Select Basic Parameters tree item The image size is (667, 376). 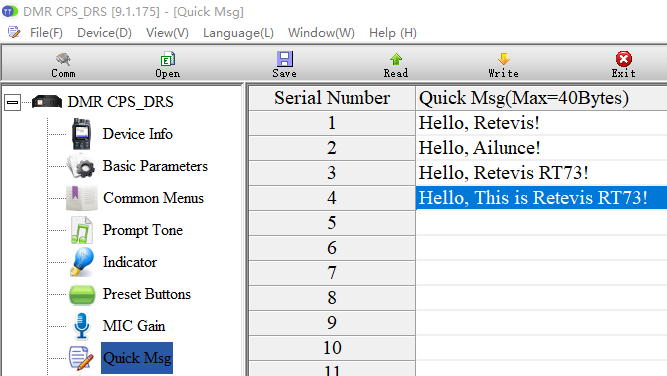tap(155, 166)
